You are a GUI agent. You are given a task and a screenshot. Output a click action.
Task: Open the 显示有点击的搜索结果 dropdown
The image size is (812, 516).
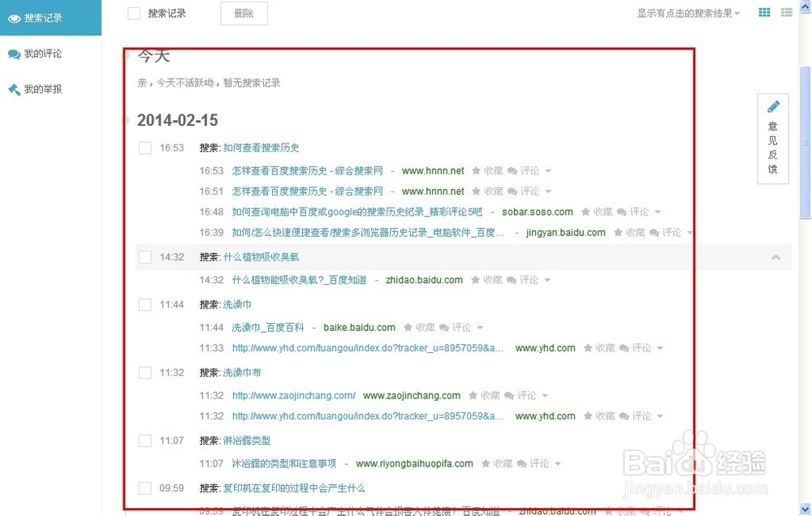pos(689,14)
